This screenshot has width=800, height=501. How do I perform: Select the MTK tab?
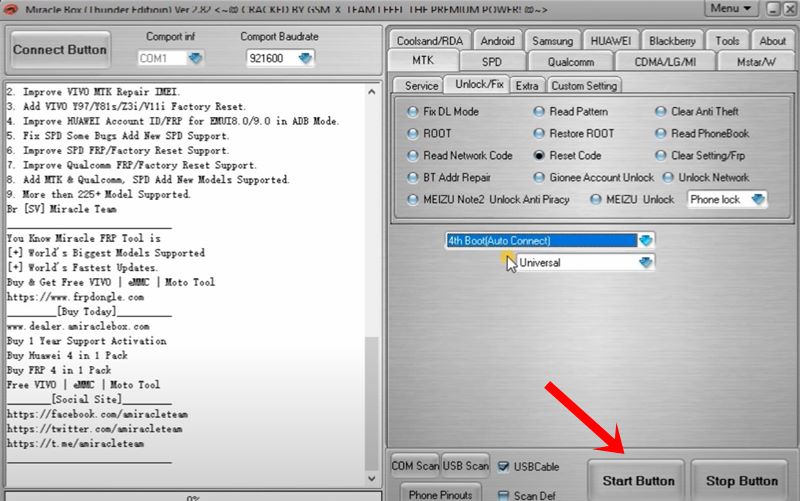coord(423,60)
